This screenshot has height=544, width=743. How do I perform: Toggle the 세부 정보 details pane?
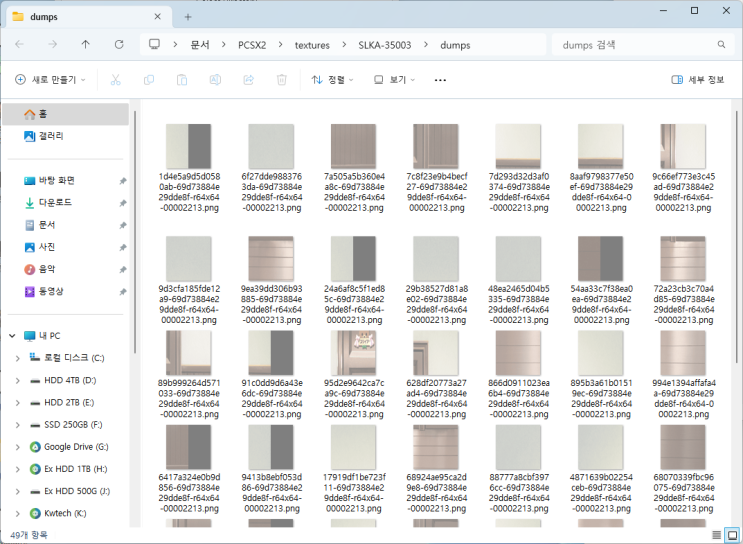click(698, 80)
